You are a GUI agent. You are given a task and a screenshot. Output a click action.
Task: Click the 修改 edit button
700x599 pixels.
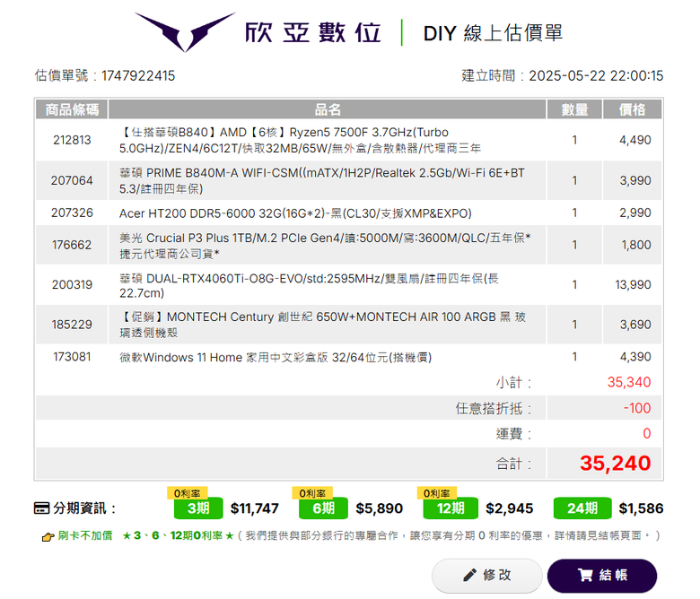pyautogui.click(x=487, y=576)
